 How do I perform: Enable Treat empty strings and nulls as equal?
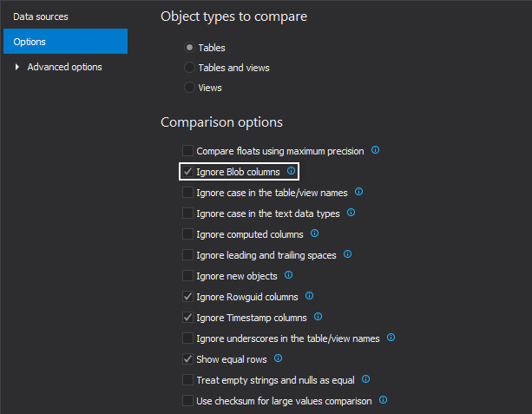(x=188, y=380)
